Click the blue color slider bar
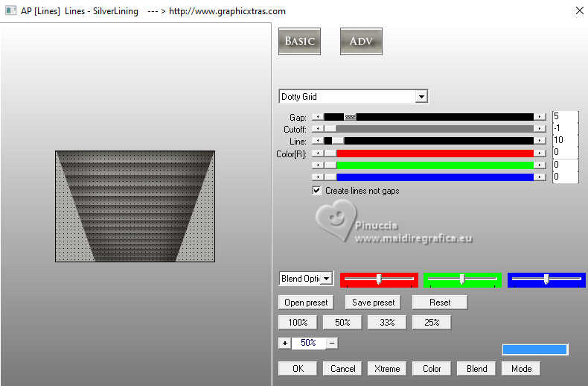 click(429, 177)
